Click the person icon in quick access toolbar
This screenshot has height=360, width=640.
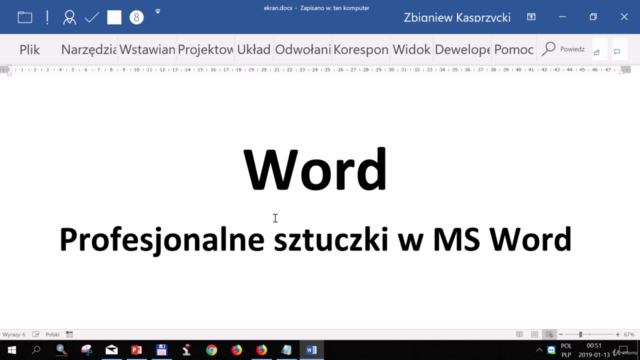point(69,17)
